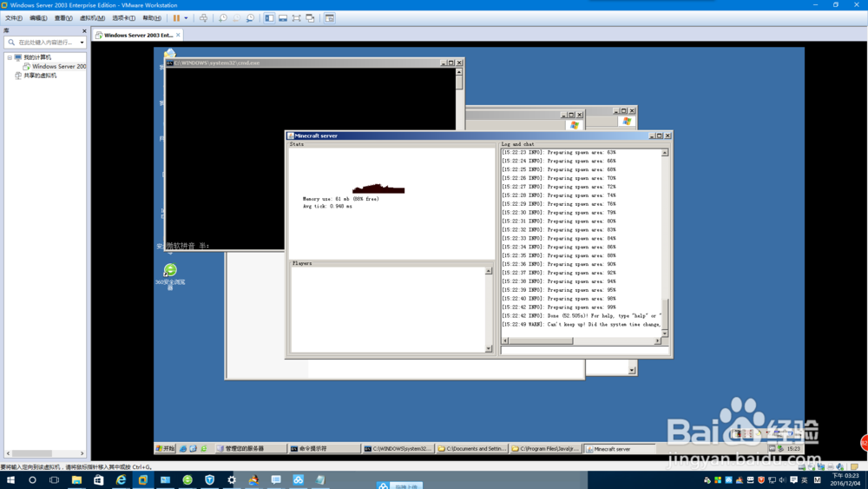The width and height of the screenshot is (868, 489).
Task: Open the dropdown arrow in the background window
Action: pos(632,370)
